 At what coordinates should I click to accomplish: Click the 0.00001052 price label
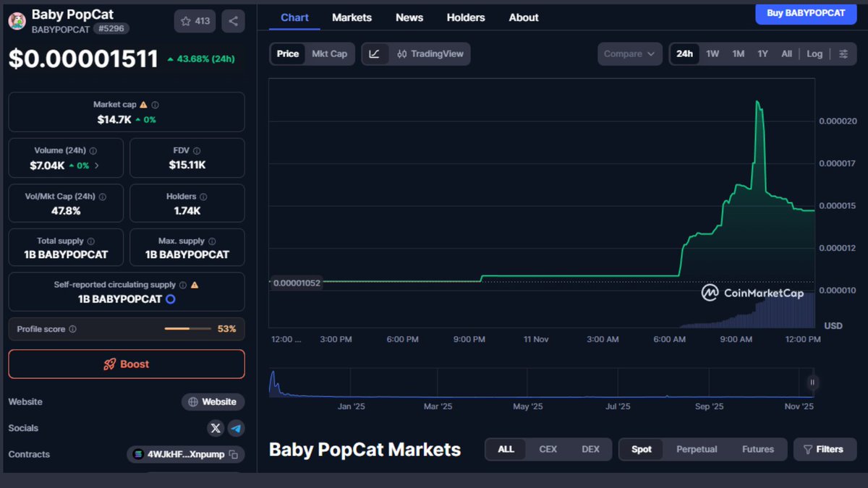click(x=297, y=283)
